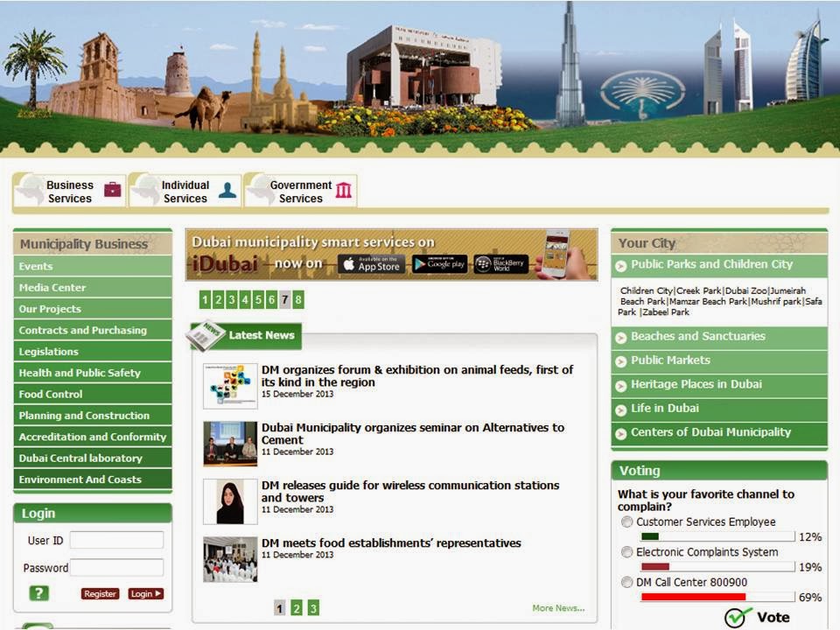840x630 pixels.
Task: Go to banner slide 3
Action: click(x=231, y=299)
